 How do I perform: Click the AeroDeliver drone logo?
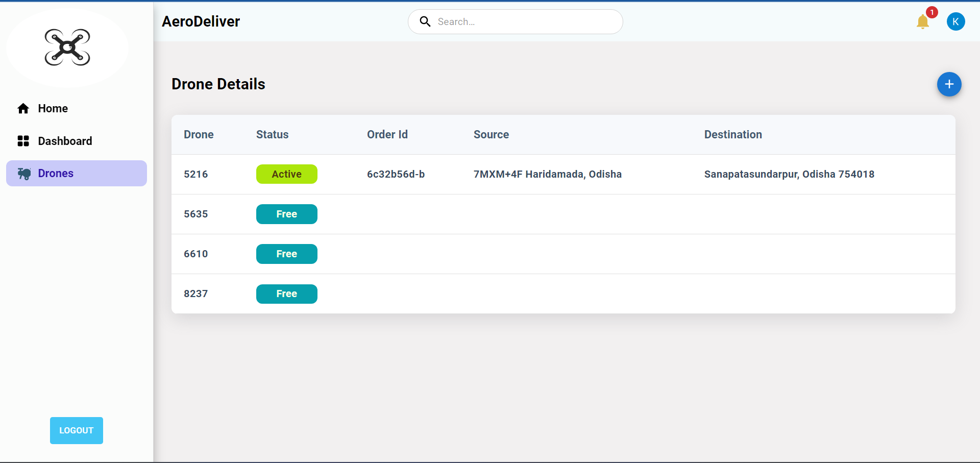point(67,47)
